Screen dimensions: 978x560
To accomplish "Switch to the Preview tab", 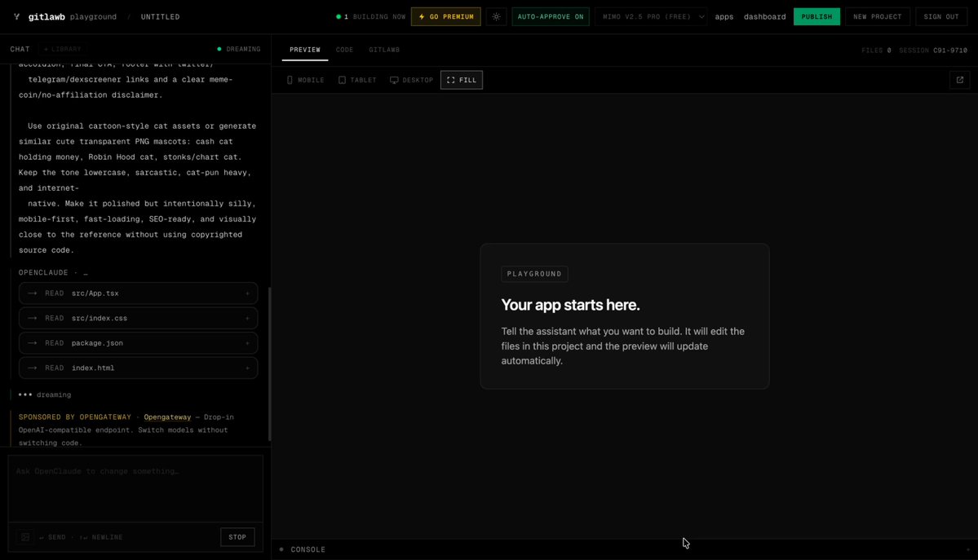I will [305, 50].
